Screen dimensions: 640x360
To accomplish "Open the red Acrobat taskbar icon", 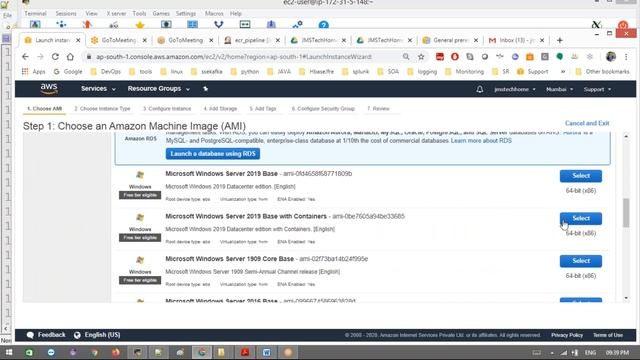I will [245, 352].
